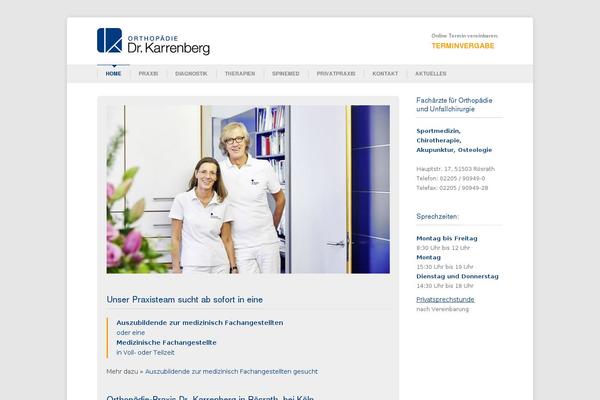Open 'Auszubildende zur medizinisch Fachangestellten gesucht' link

[x=231, y=371]
